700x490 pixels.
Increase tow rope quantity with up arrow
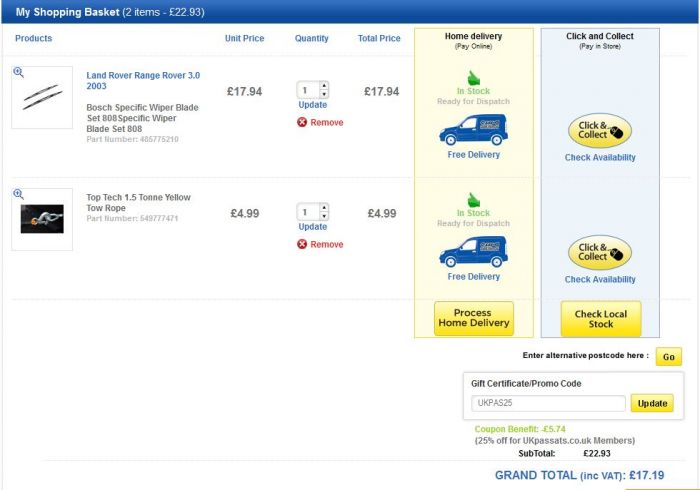tap(325, 207)
